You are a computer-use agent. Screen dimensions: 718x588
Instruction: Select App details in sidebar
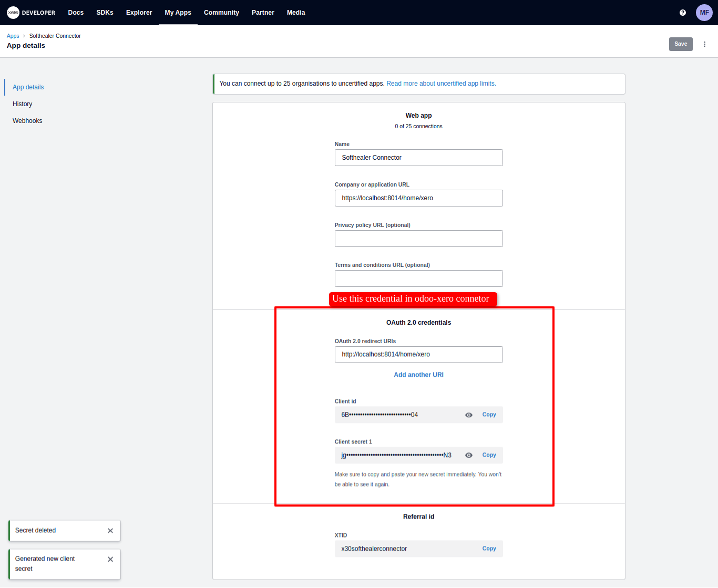[28, 87]
